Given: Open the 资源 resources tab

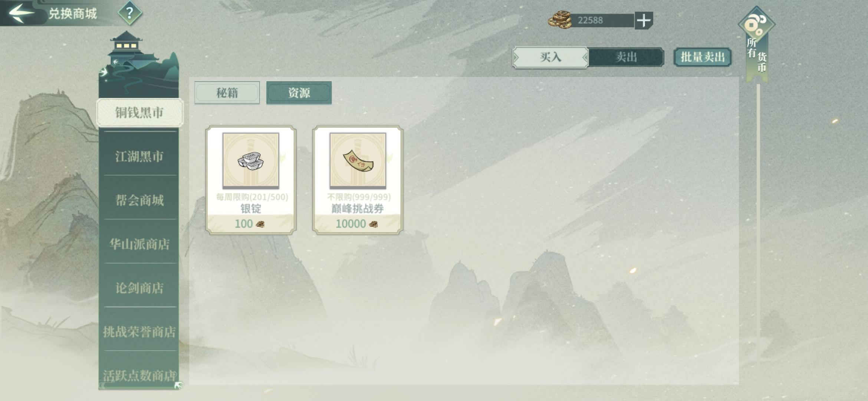Looking at the screenshot, I should [299, 93].
